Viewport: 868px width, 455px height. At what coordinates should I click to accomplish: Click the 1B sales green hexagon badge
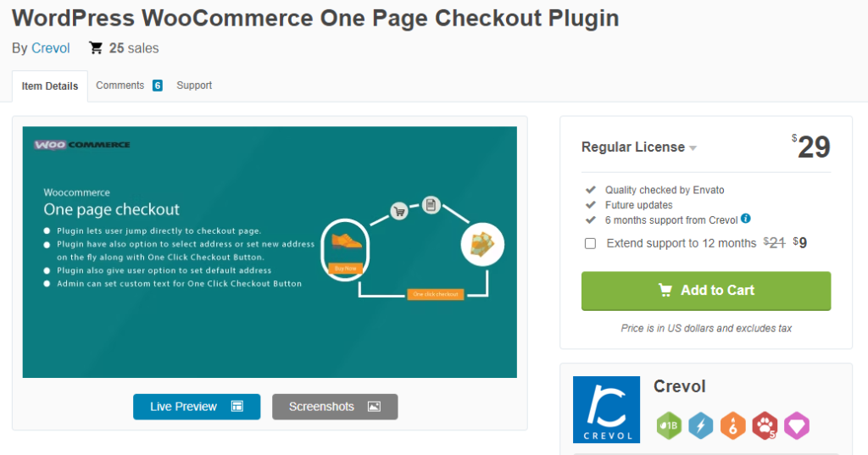pos(669,425)
